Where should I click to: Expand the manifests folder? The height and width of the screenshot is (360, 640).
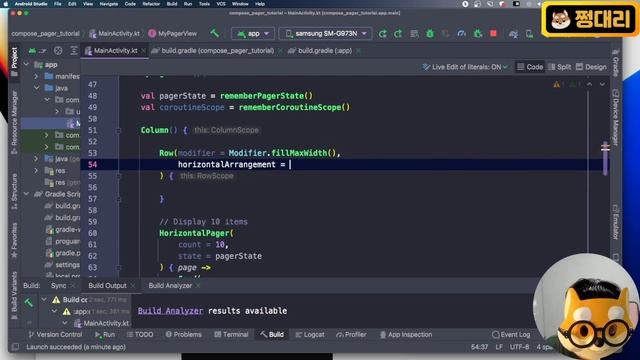tap(36, 76)
